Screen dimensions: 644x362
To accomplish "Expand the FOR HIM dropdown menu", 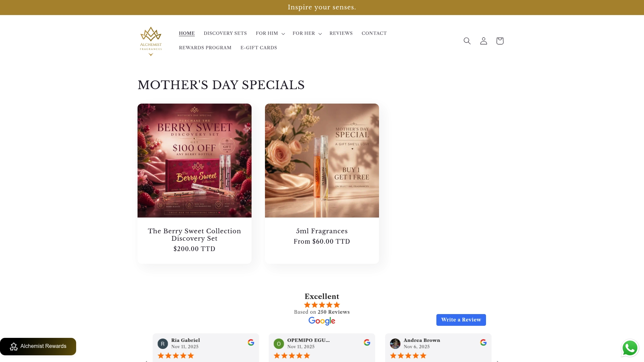I will (270, 34).
